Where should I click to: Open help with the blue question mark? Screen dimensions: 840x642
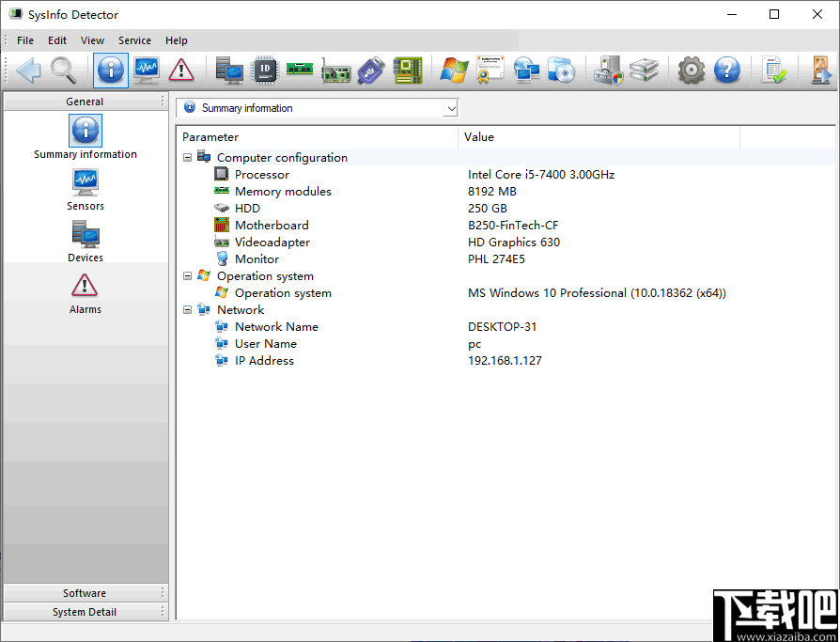point(727,70)
